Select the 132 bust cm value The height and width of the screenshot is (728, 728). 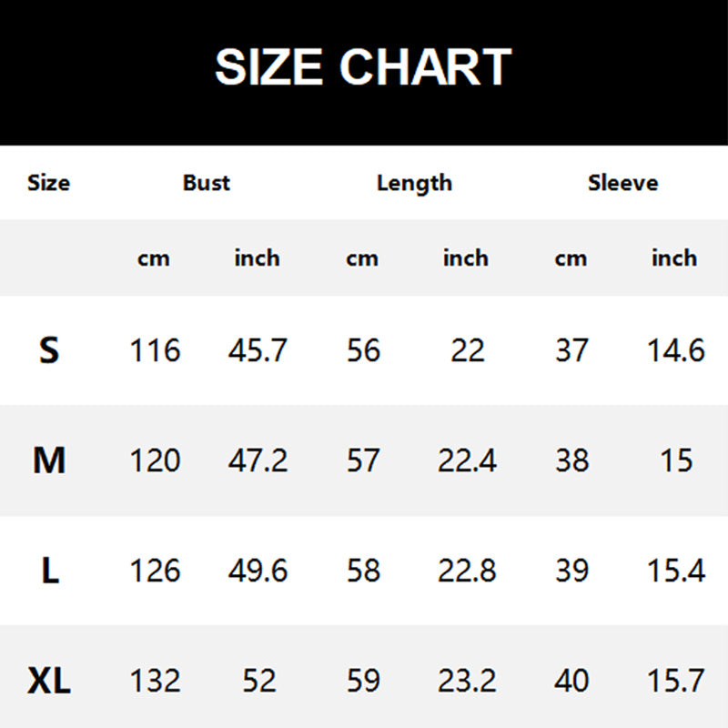click(x=155, y=681)
